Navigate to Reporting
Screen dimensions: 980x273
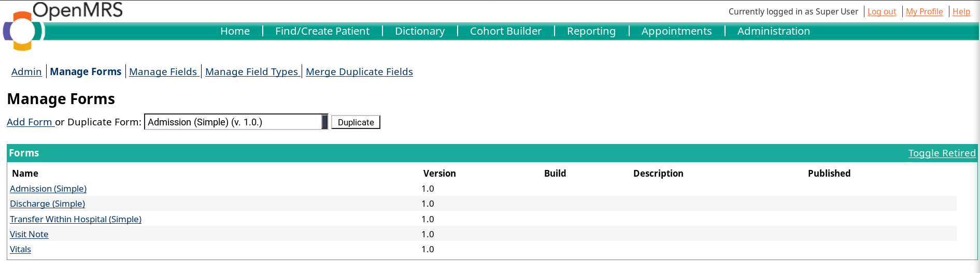point(591,31)
